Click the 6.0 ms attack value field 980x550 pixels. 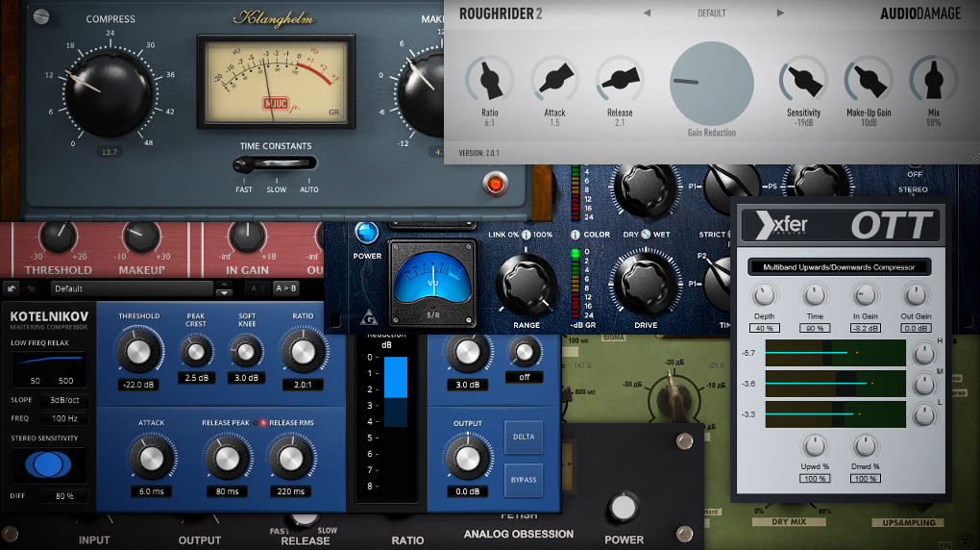click(151, 491)
